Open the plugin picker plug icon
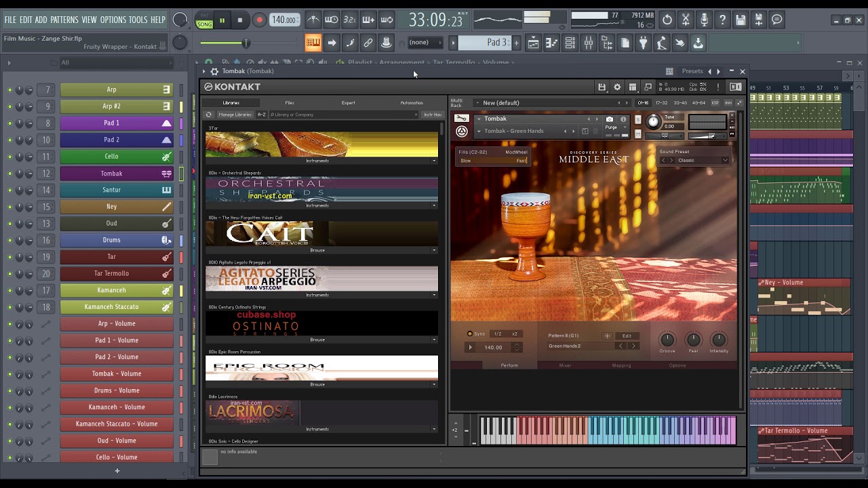This screenshot has width=868, height=488. 643,43
